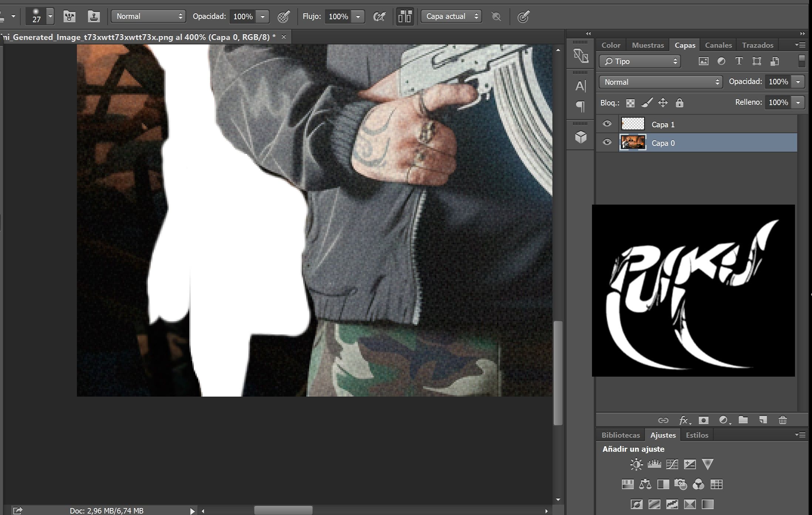Click the delete layer trash icon
The height and width of the screenshot is (515, 812).
pos(782,420)
